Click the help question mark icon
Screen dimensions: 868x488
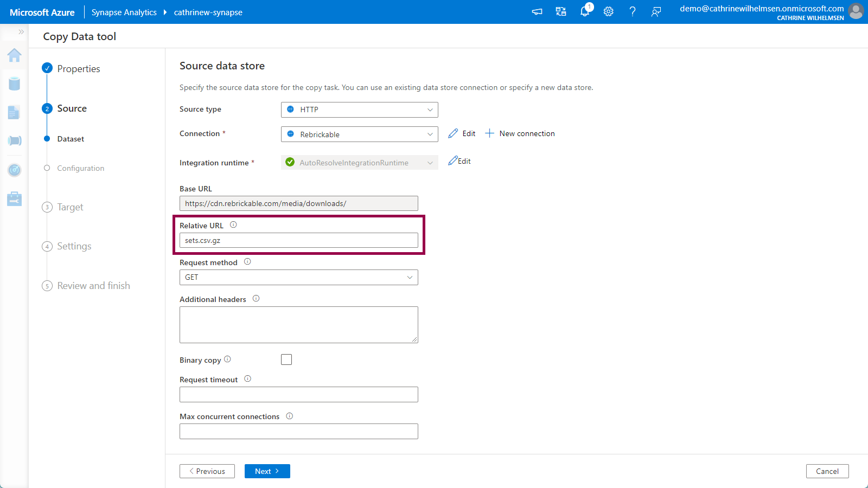(633, 11)
